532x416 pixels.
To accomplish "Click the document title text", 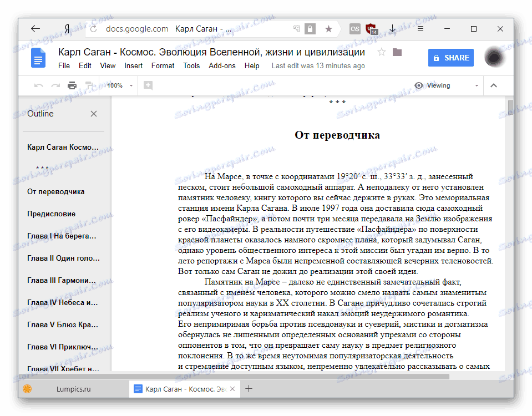I will pos(211,52).
